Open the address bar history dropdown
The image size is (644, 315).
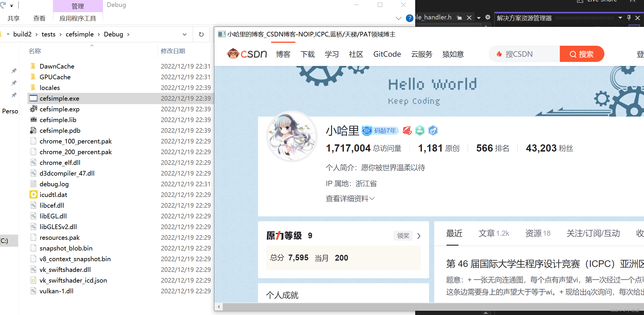tap(184, 34)
